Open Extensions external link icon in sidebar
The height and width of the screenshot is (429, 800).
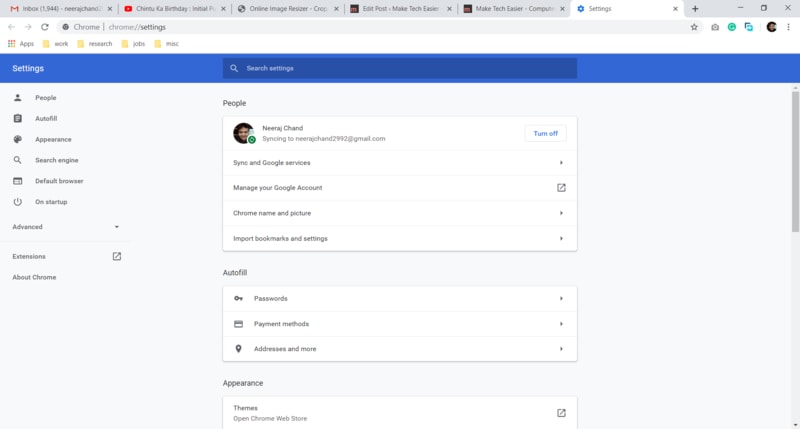(117, 256)
